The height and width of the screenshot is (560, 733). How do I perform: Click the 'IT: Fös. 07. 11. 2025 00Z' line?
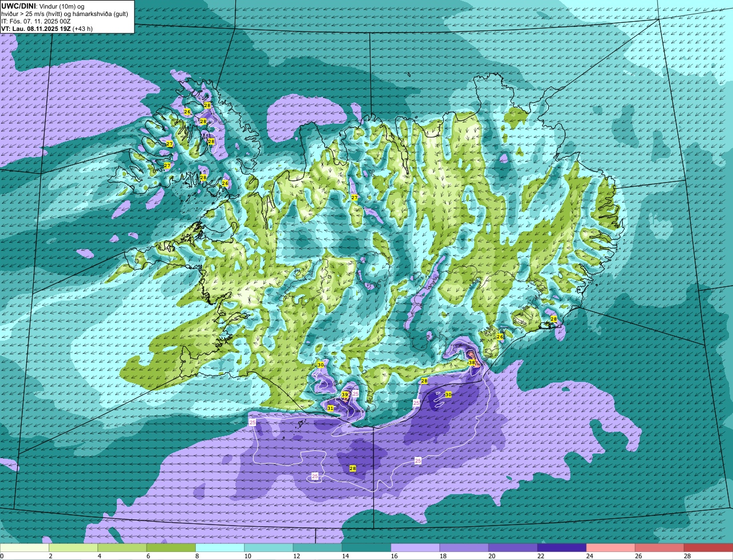coord(36,21)
